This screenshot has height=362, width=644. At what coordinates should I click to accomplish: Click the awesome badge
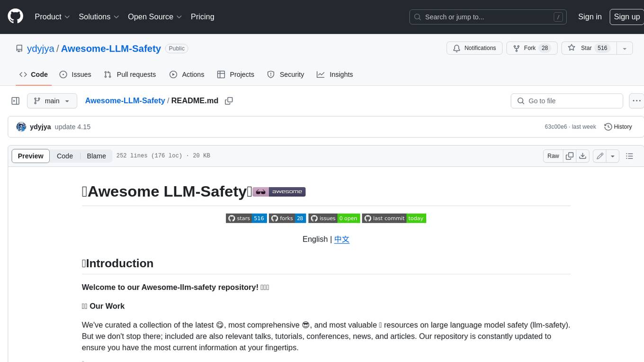(x=279, y=192)
